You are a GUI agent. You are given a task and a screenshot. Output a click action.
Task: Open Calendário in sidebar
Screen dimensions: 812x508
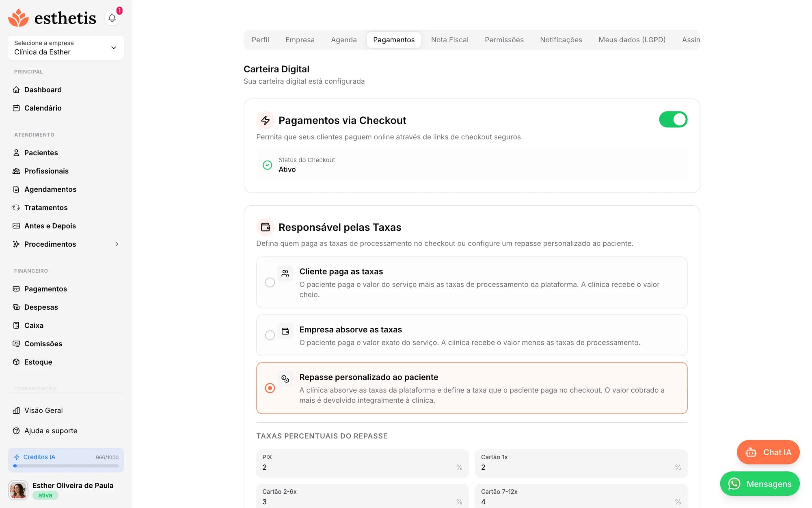[x=66, y=108]
